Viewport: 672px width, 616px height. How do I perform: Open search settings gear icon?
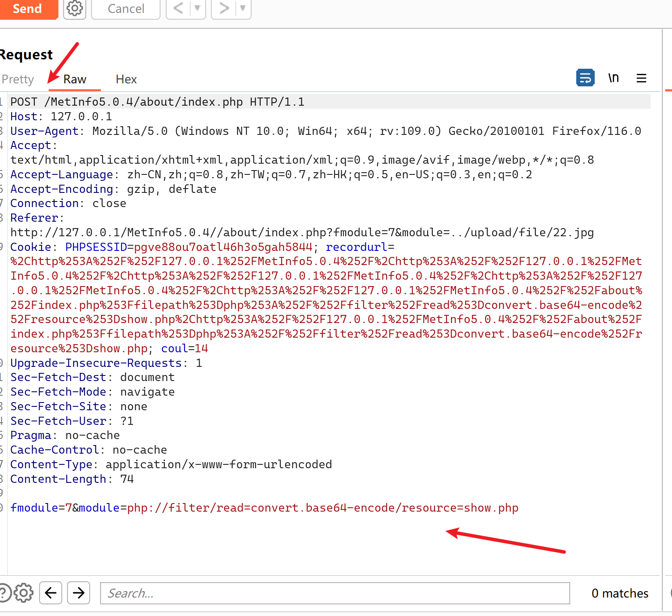click(24, 593)
